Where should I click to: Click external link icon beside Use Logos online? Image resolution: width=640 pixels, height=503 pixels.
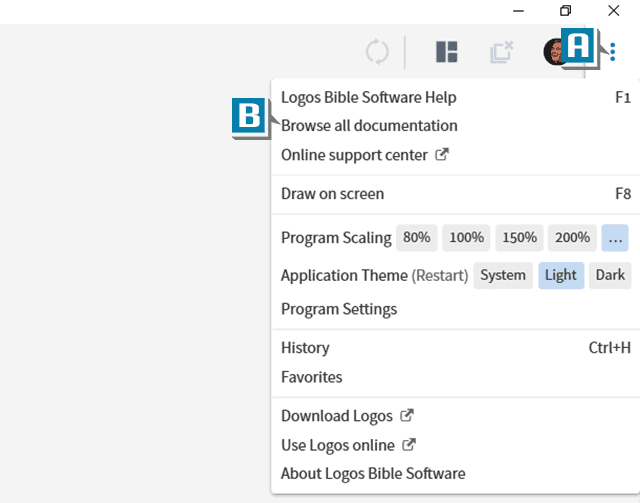[x=409, y=444]
